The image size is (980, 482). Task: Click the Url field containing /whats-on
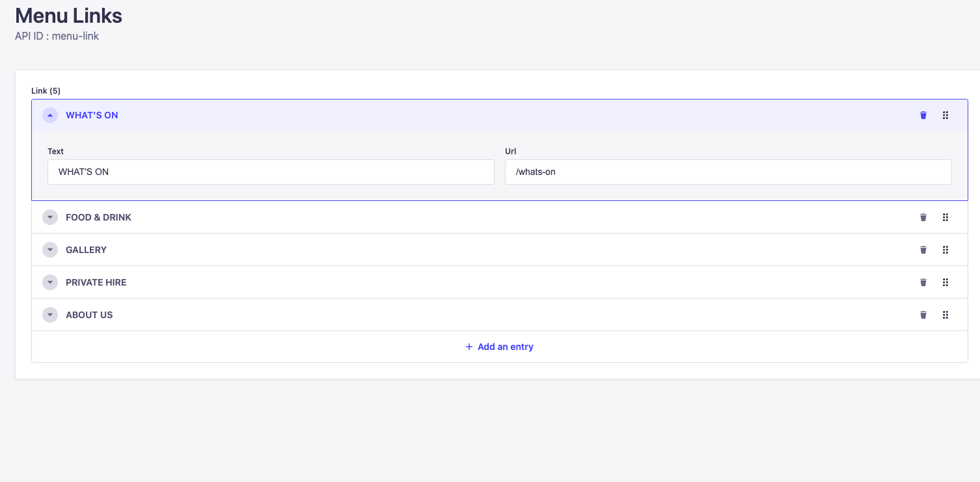tap(728, 172)
